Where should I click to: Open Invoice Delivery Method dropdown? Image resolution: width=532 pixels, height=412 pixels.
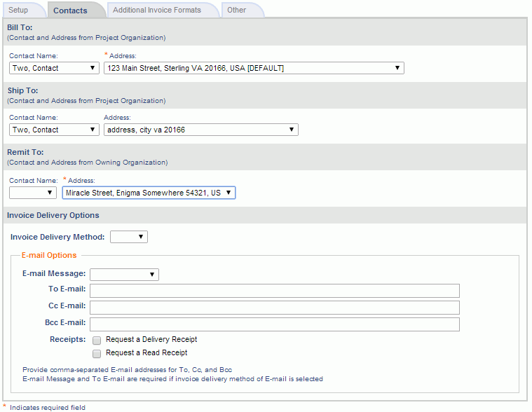[129, 237]
